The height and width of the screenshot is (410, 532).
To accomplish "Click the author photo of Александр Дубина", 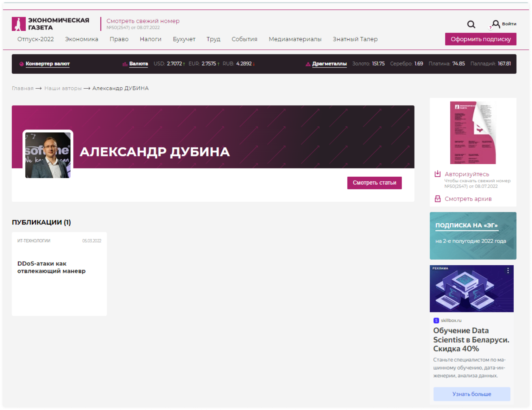I will tap(48, 155).
